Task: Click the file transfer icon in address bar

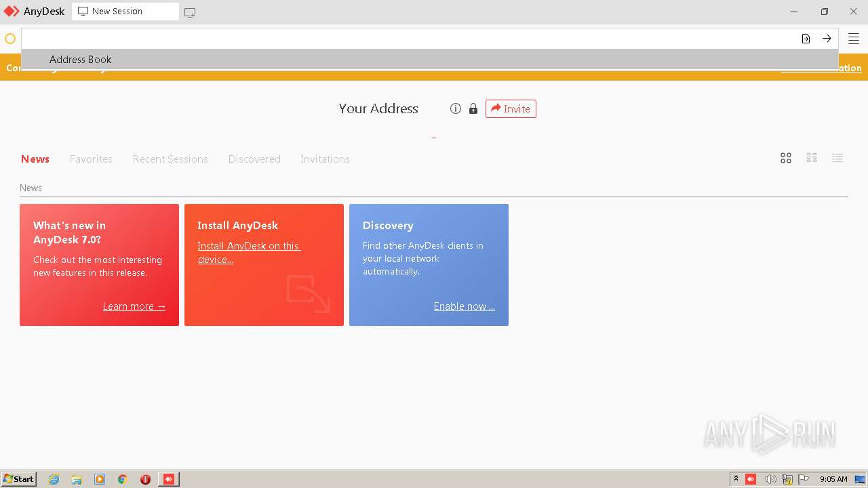Action: 806,39
